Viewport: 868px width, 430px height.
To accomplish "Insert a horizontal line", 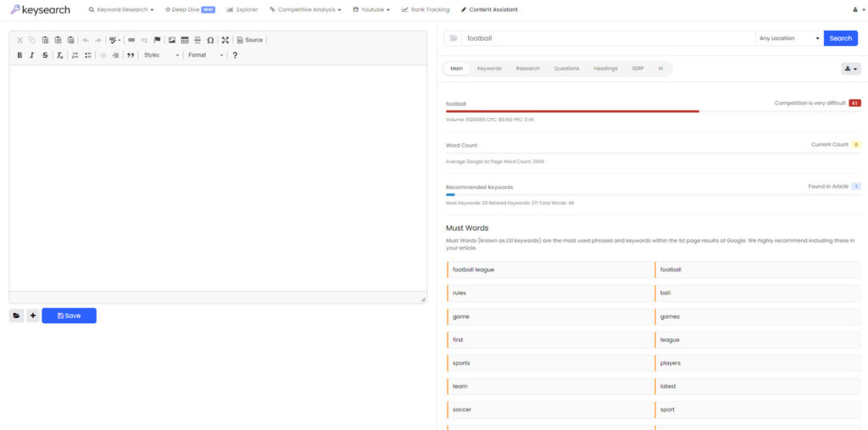I will click(x=198, y=40).
